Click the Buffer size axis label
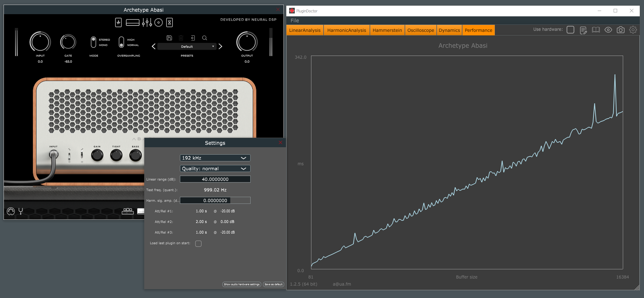This screenshot has height=298, width=644. pos(467,277)
